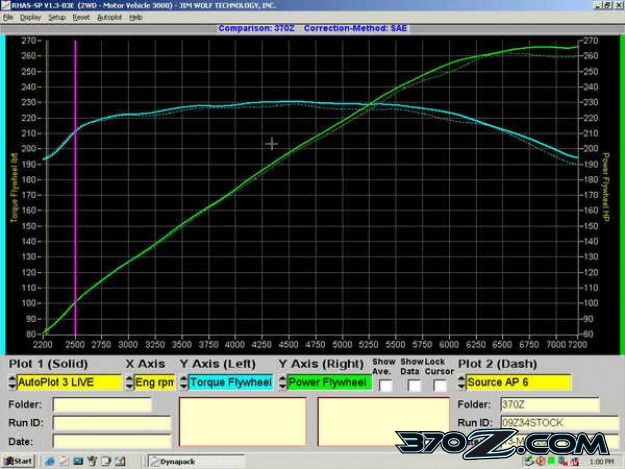Toggle the Lock Cursor checkbox
The image size is (625, 469).
pyautogui.click(x=440, y=385)
